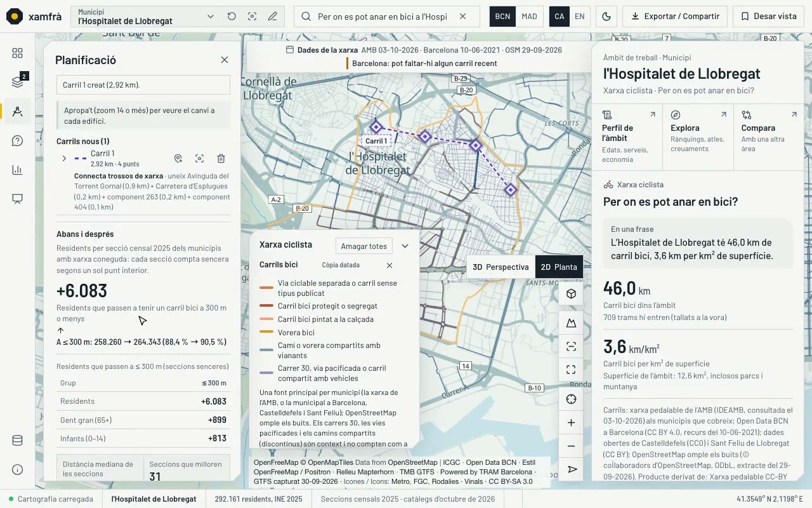Switch to MAD city
The height and width of the screenshot is (508, 812).
tap(529, 17)
